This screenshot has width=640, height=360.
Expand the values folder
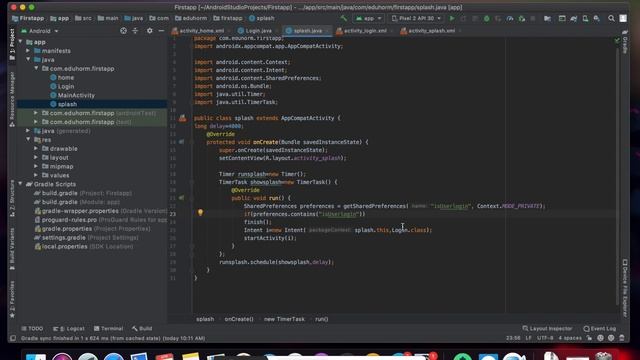point(36,175)
